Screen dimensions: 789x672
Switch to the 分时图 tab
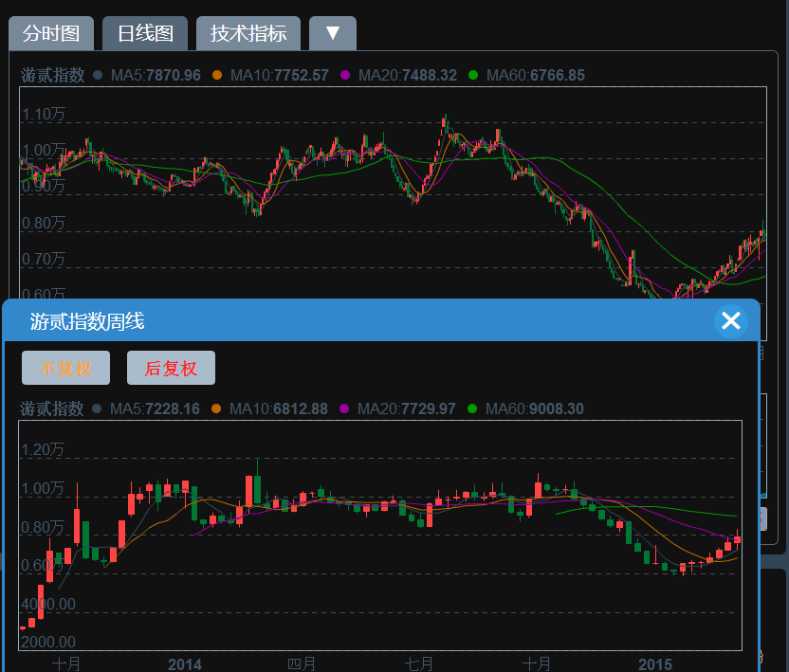coord(51,33)
